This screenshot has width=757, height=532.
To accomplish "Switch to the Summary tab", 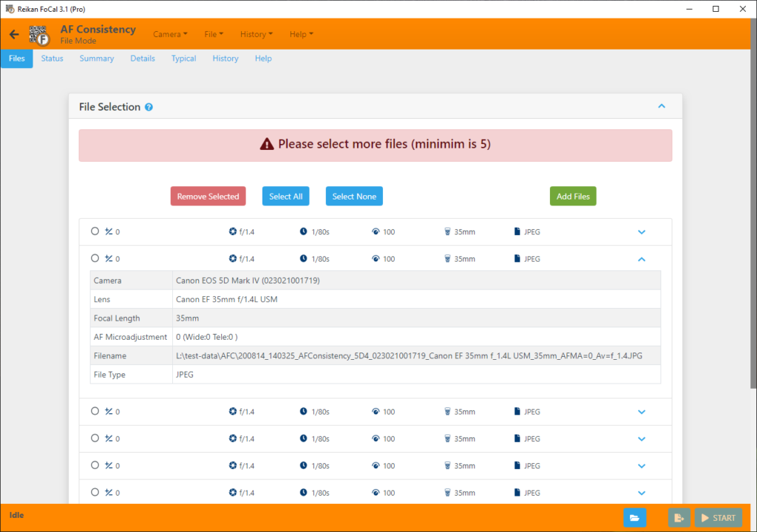I will pos(97,58).
